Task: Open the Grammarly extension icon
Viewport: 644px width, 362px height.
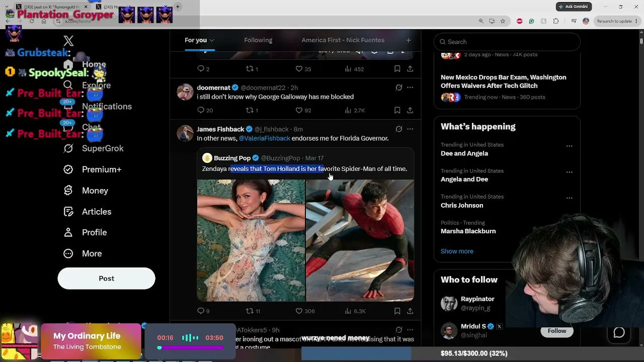Action: coord(531,21)
